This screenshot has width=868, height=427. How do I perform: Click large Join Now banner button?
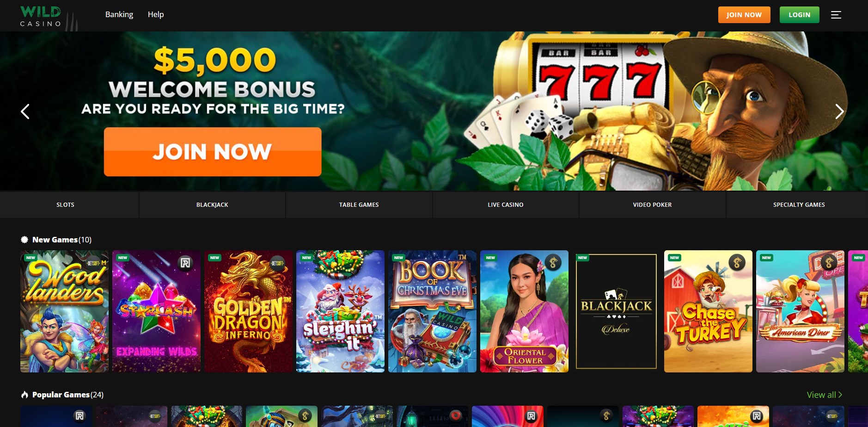(x=213, y=152)
